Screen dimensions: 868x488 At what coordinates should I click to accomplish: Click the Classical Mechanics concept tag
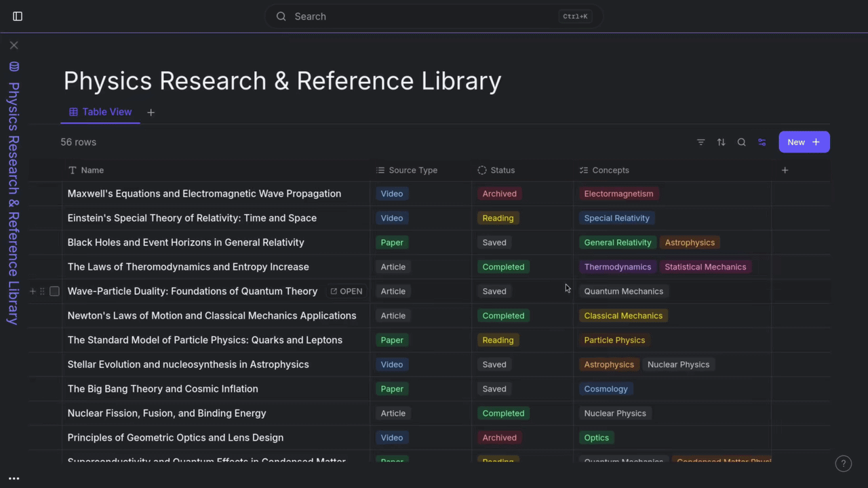tap(623, 316)
